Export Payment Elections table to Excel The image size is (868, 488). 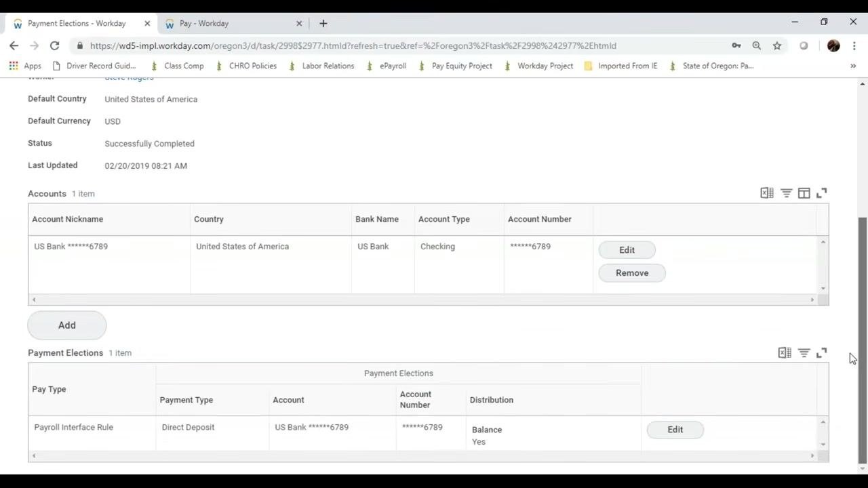[785, 352]
